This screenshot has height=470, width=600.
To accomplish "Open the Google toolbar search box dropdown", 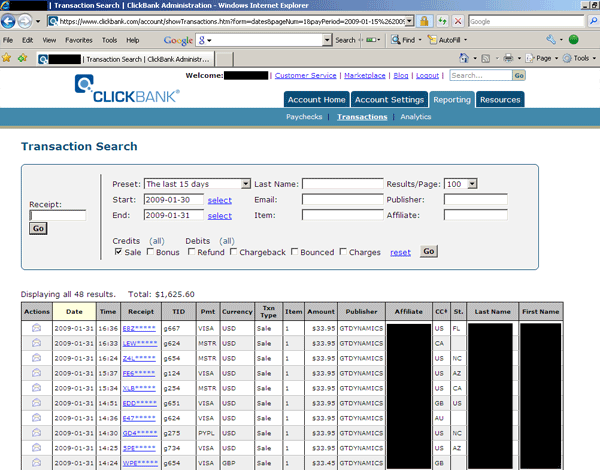I will click(326, 40).
